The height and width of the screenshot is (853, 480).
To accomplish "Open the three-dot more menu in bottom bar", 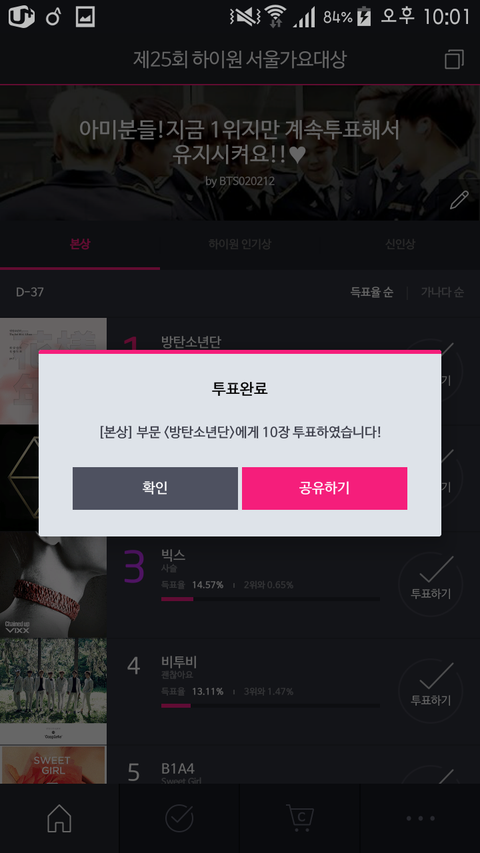I will (420, 818).
